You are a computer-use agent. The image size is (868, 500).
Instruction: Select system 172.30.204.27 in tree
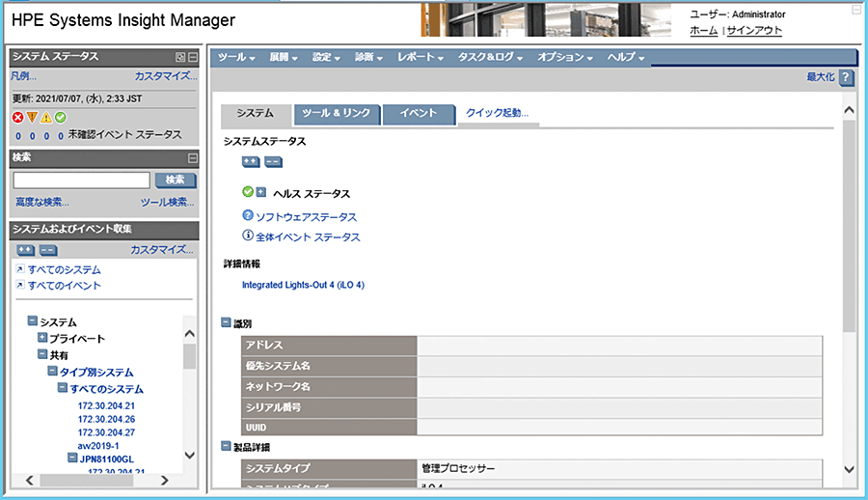[x=106, y=432]
